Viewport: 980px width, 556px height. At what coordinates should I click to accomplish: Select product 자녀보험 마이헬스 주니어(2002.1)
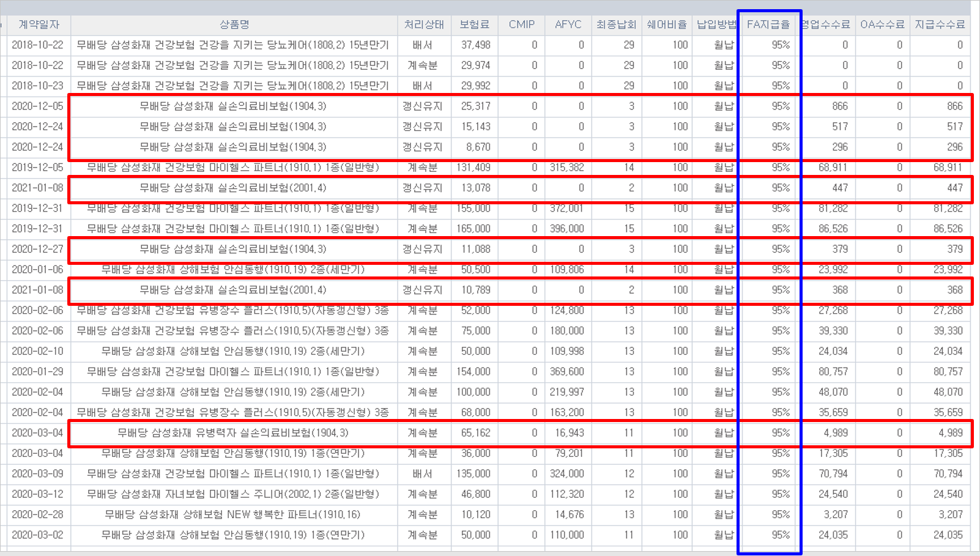pos(233,494)
